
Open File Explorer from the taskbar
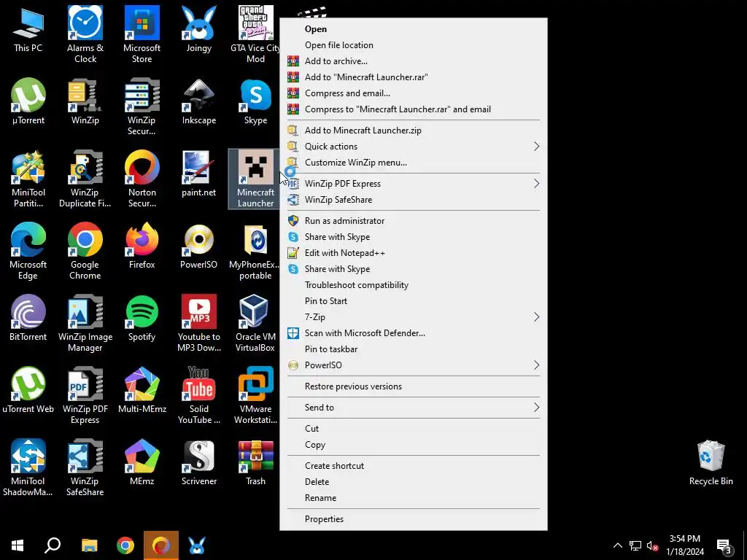pos(89,545)
